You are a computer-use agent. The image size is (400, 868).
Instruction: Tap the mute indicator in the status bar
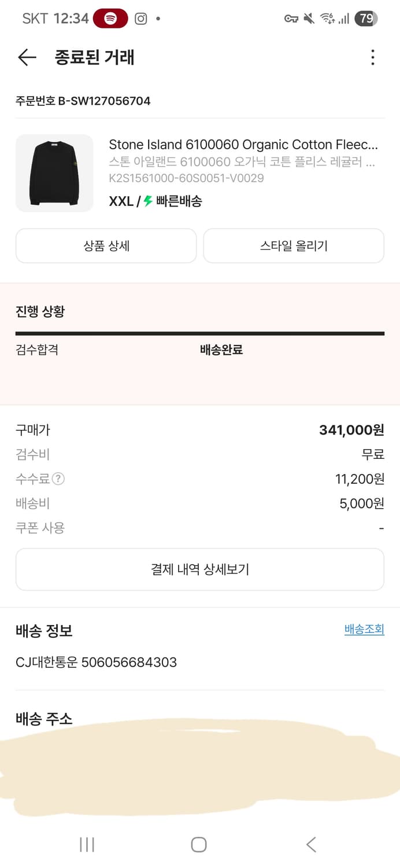[309, 19]
